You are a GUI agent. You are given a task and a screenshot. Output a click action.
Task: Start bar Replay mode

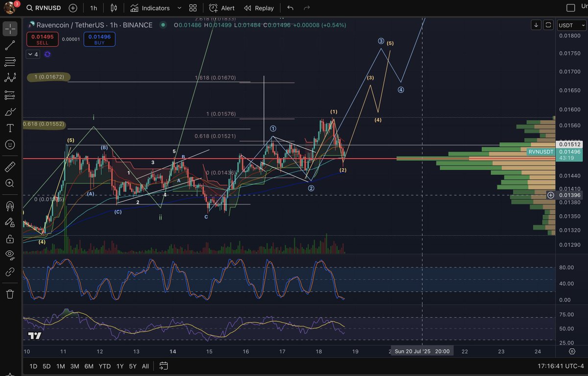(259, 8)
